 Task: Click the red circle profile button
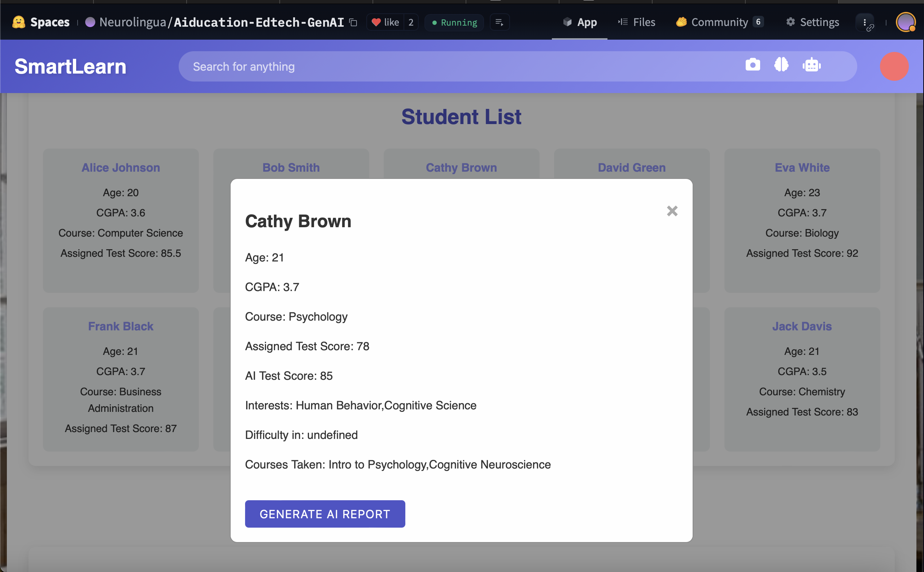[894, 67]
